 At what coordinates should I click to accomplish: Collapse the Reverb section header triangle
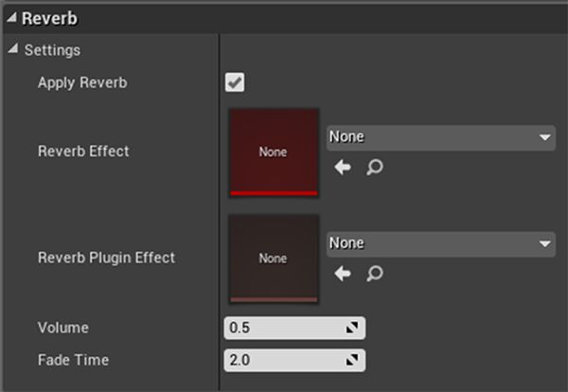pyautogui.click(x=11, y=19)
